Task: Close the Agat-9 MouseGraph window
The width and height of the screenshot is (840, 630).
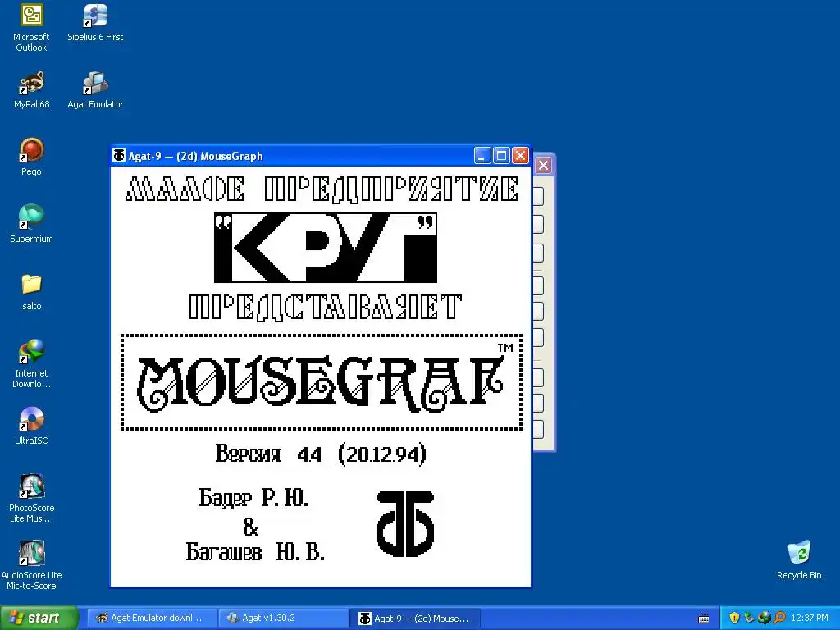Action: point(520,156)
